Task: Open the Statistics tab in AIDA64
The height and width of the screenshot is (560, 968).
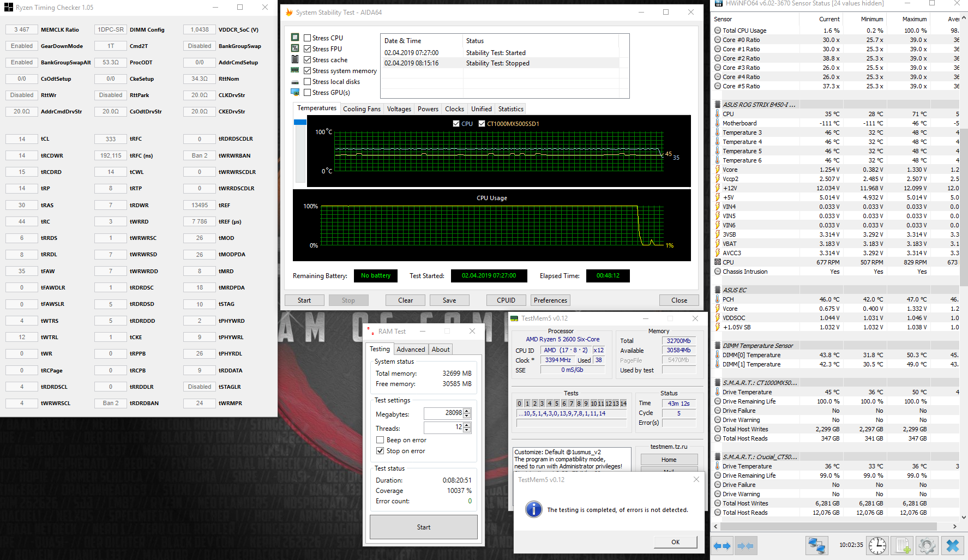Action: [x=511, y=109]
